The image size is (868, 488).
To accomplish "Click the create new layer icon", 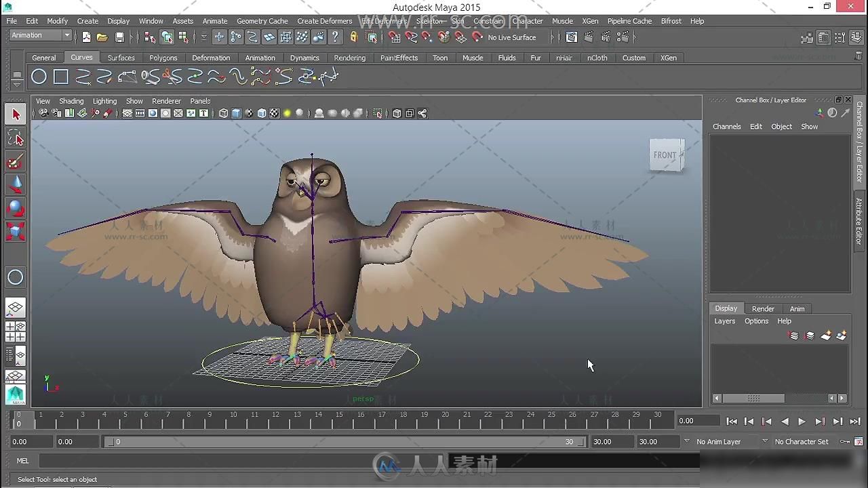I will tap(825, 335).
